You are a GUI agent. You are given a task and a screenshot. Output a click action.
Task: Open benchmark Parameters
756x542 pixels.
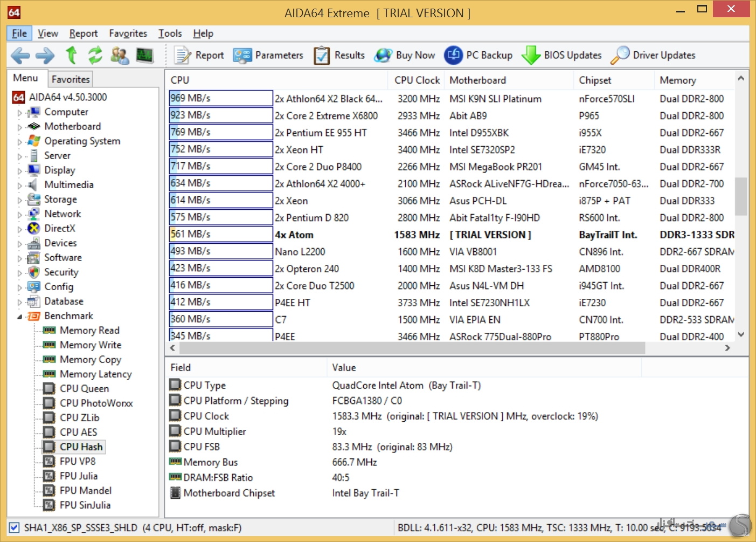pos(268,55)
